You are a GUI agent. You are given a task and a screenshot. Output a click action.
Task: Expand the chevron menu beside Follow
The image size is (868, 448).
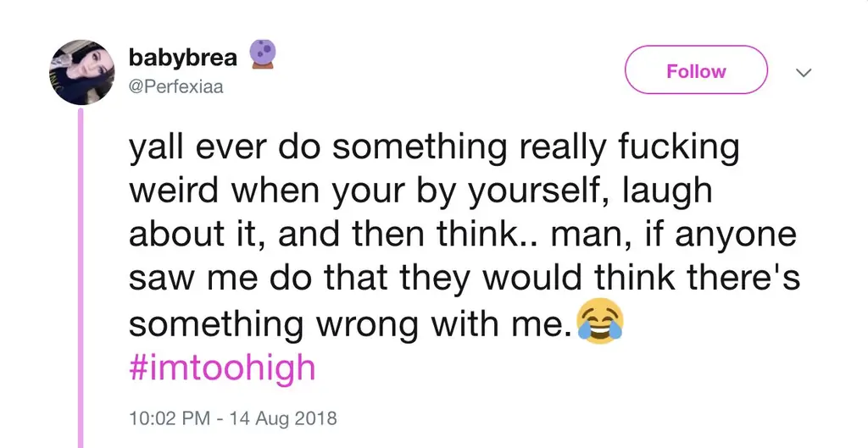pyautogui.click(x=804, y=72)
